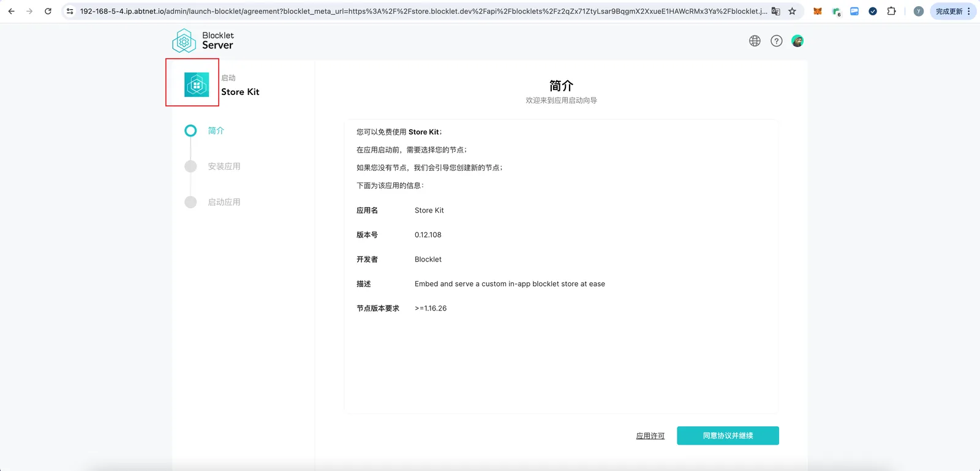Reload the current page
This screenshot has height=471, width=980.
(48, 11)
